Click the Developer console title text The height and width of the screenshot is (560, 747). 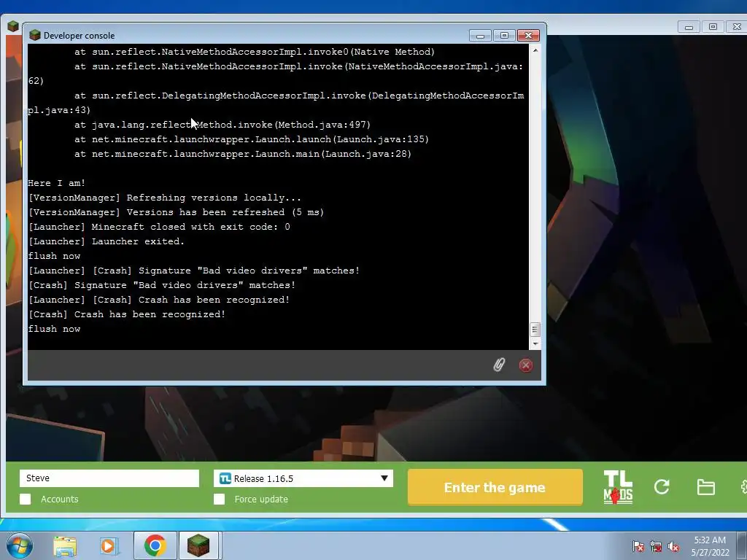point(79,36)
